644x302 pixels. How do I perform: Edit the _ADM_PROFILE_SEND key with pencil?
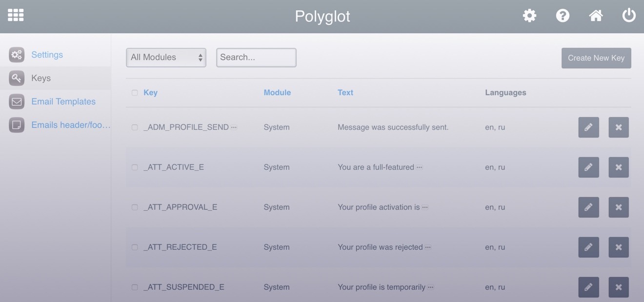point(588,127)
